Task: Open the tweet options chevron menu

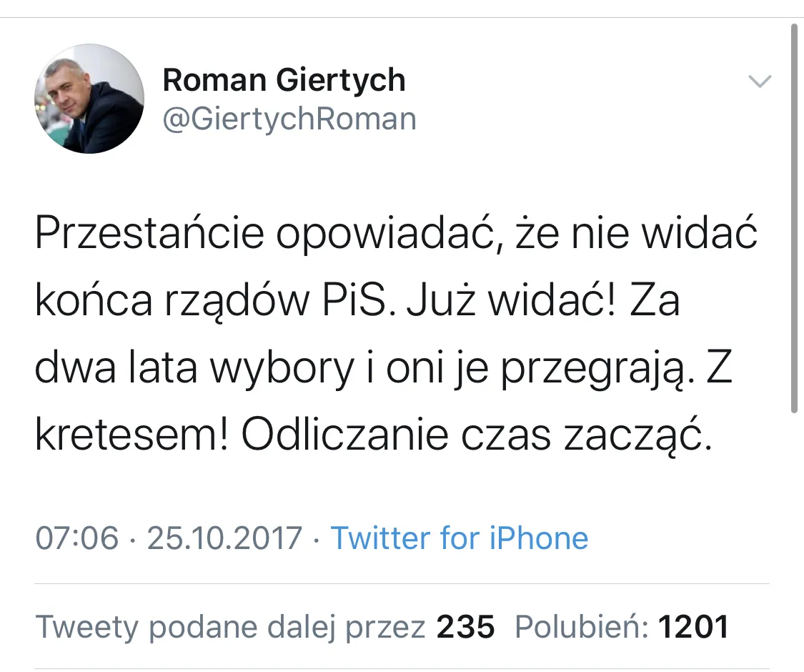Action: tap(759, 81)
